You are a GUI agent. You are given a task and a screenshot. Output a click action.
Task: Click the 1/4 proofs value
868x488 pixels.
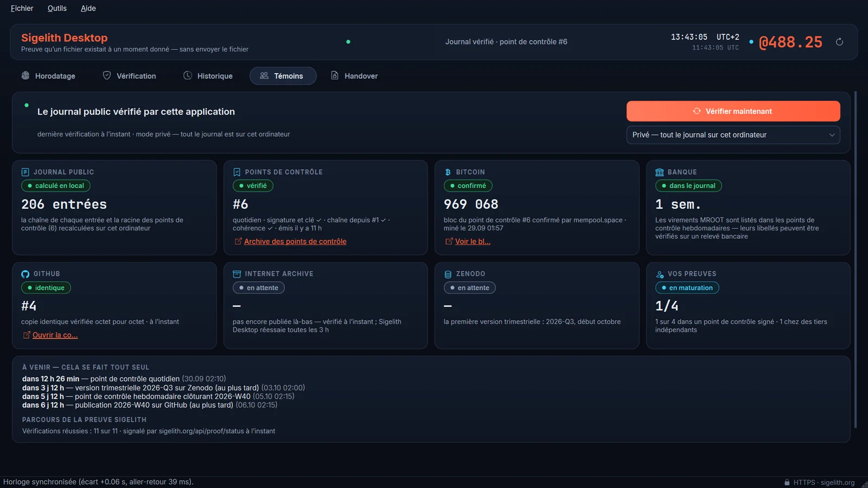(667, 306)
